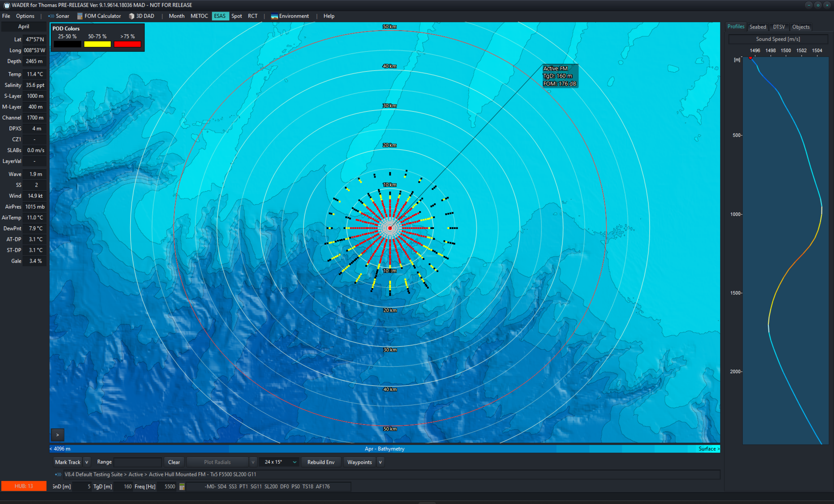Click the Lat 47°57'N value
Screen dimensions: 834x504
point(35,39)
